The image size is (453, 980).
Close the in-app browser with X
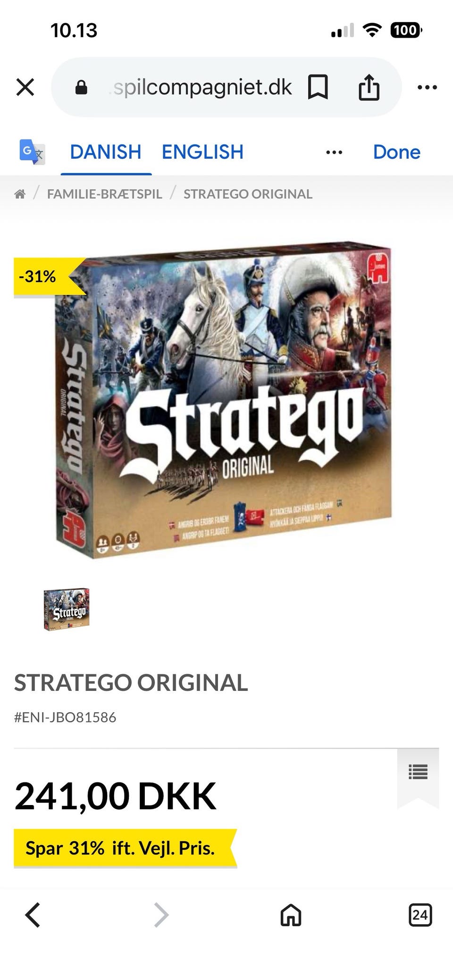25,87
